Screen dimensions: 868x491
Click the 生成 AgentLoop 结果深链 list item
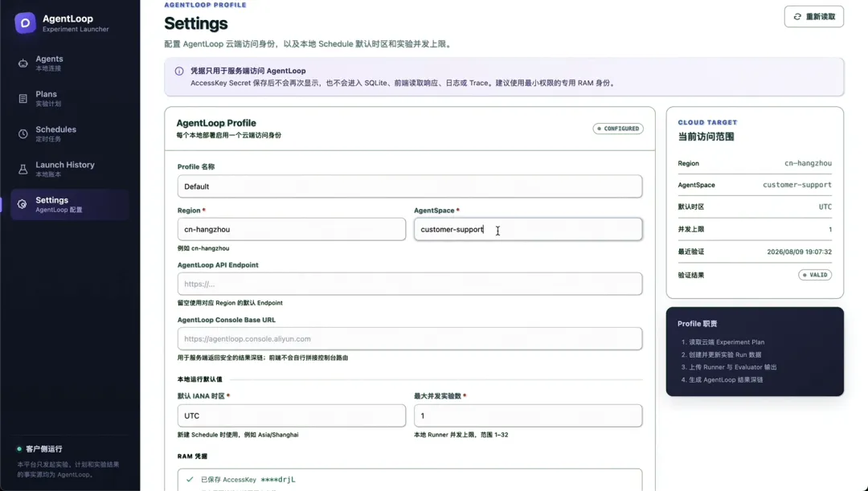tap(722, 380)
